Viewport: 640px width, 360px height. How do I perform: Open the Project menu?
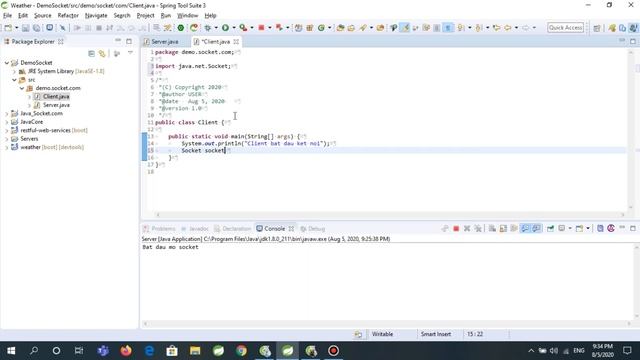click(145, 16)
